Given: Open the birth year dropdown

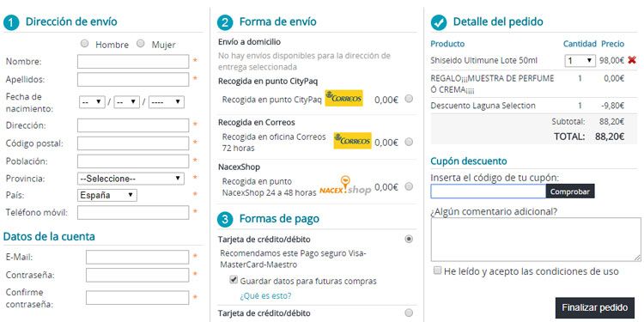Looking at the screenshot, I should click(x=167, y=102).
